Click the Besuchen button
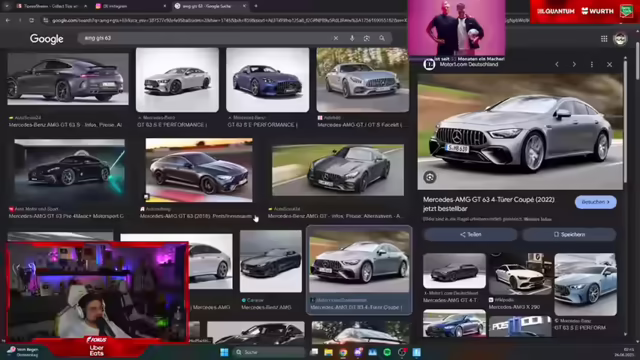Viewport: 640px width, 360px height. click(x=596, y=202)
